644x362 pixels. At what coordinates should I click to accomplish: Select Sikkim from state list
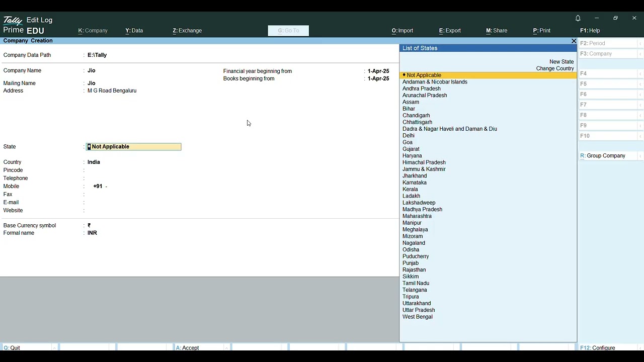click(411, 277)
